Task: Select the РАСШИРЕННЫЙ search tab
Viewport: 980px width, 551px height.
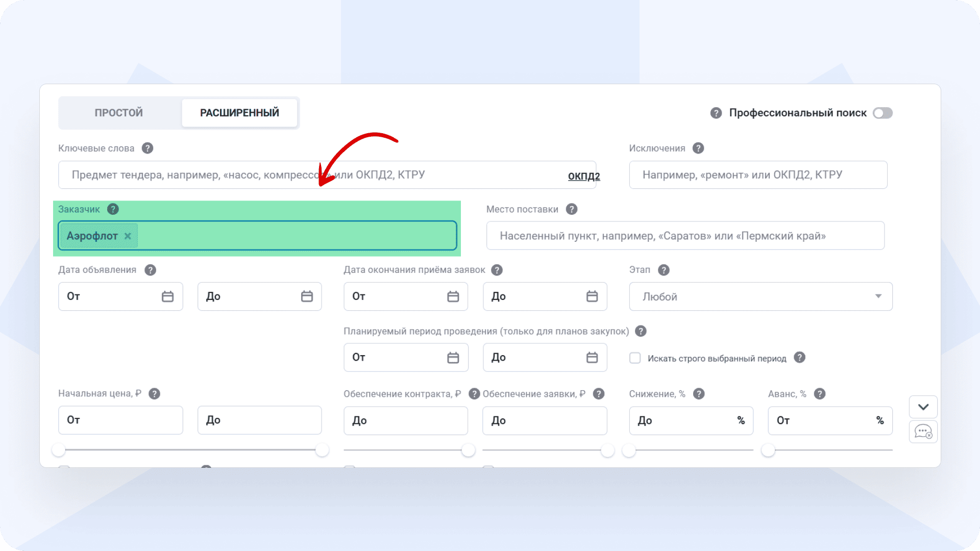Action: pyautogui.click(x=239, y=113)
